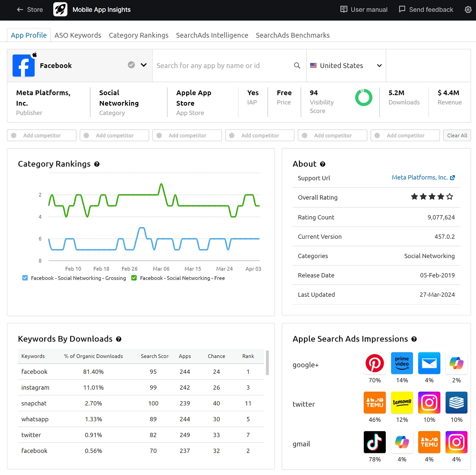
Task: Open external link icon next to Meta Platforms
Action: tap(452, 178)
